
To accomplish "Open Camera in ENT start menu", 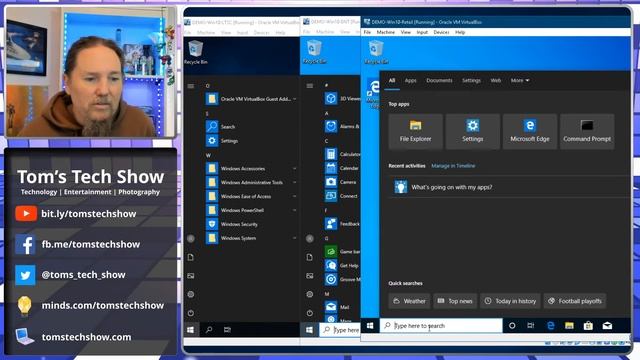I will (x=342, y=182).
